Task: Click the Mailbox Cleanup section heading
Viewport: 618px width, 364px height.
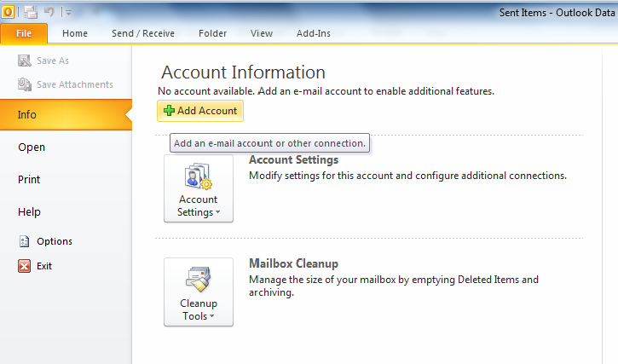Action: pyautogui.click(x=293, y=263)
